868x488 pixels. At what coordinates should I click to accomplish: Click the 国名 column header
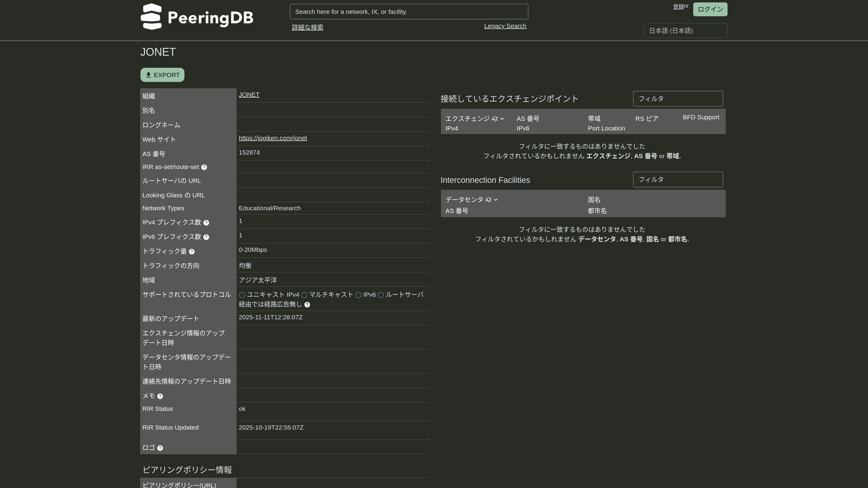(x=594, y=200)
